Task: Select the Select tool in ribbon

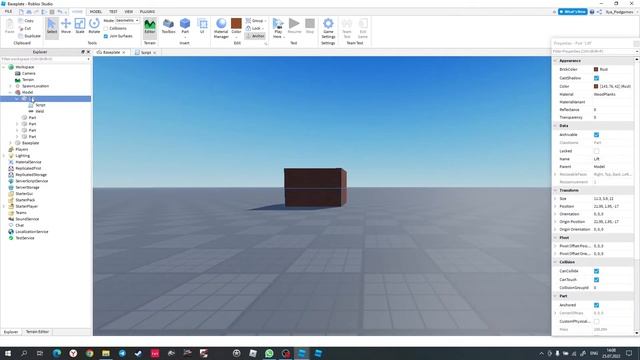Action: pos(52,27)
